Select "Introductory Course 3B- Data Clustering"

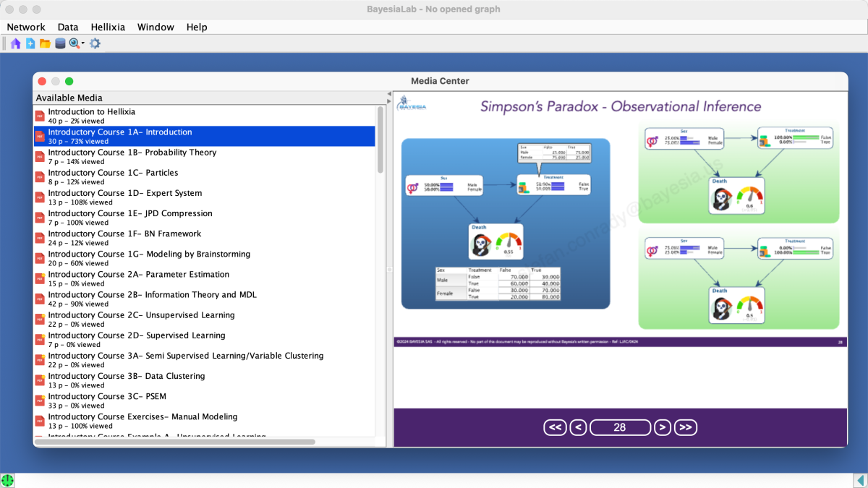click(x=205, y=379)
